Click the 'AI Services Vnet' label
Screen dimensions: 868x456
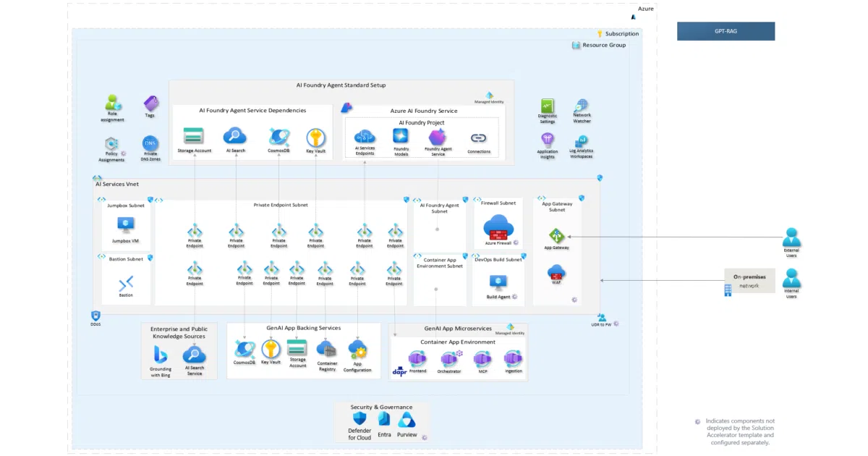click(117, 185)
